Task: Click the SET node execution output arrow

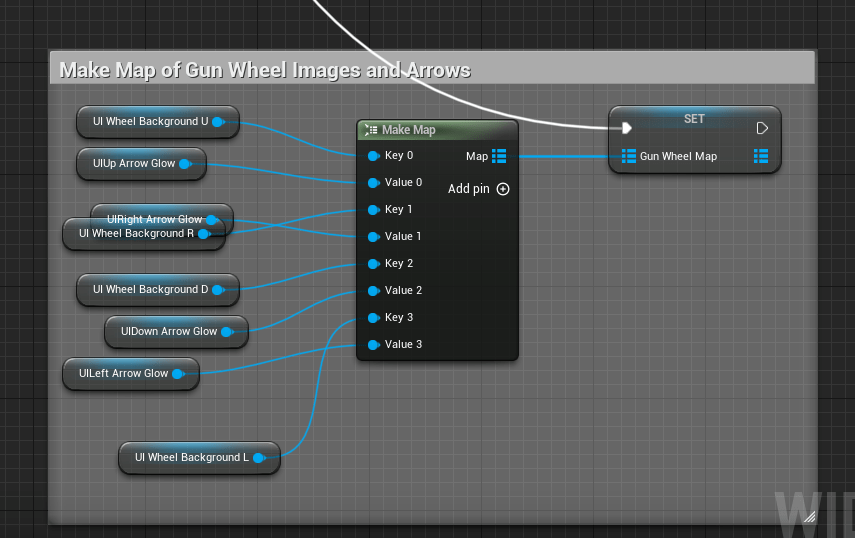Action: (762, 128)
